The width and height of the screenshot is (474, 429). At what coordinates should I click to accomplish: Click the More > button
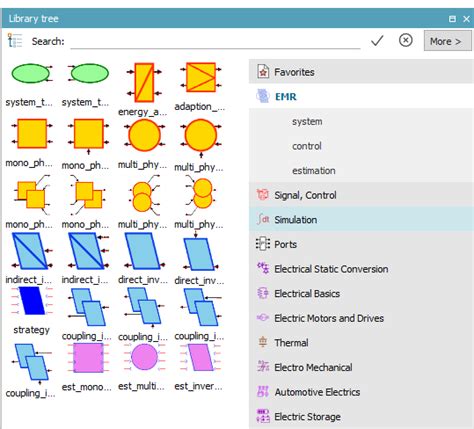[447, 41]
